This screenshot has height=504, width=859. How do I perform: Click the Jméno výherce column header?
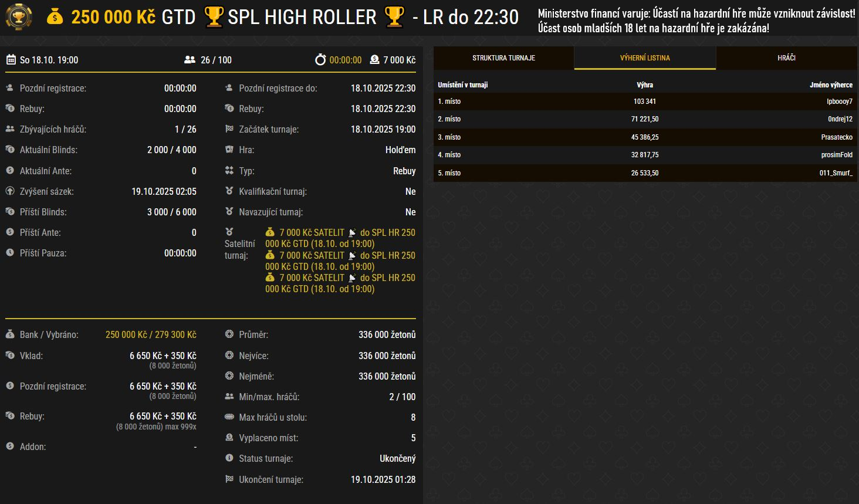(x=831, y=85)
